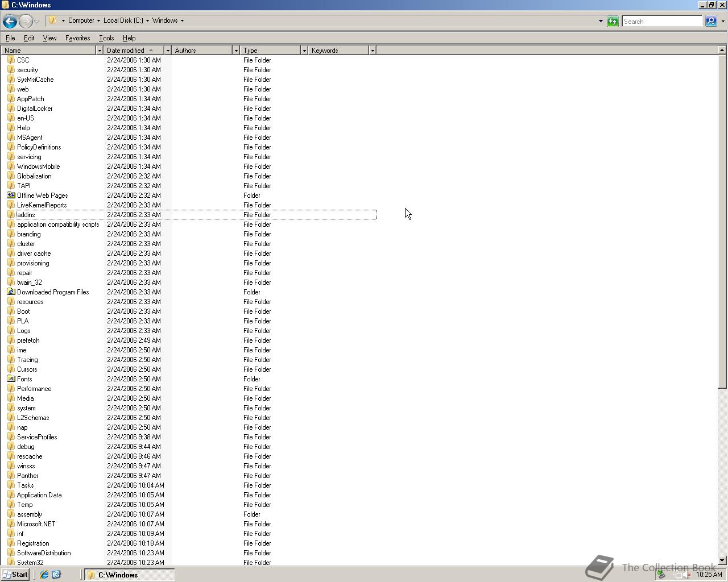This screenshot has height=582, width=728.
Task: Select the ServiceProfiles folder name
Action: point(37,437)
